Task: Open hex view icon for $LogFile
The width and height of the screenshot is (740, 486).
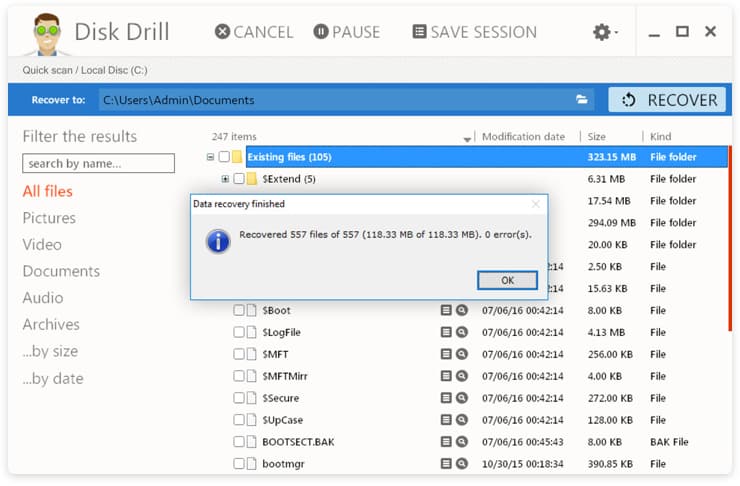Action: (x=446, y=332)
